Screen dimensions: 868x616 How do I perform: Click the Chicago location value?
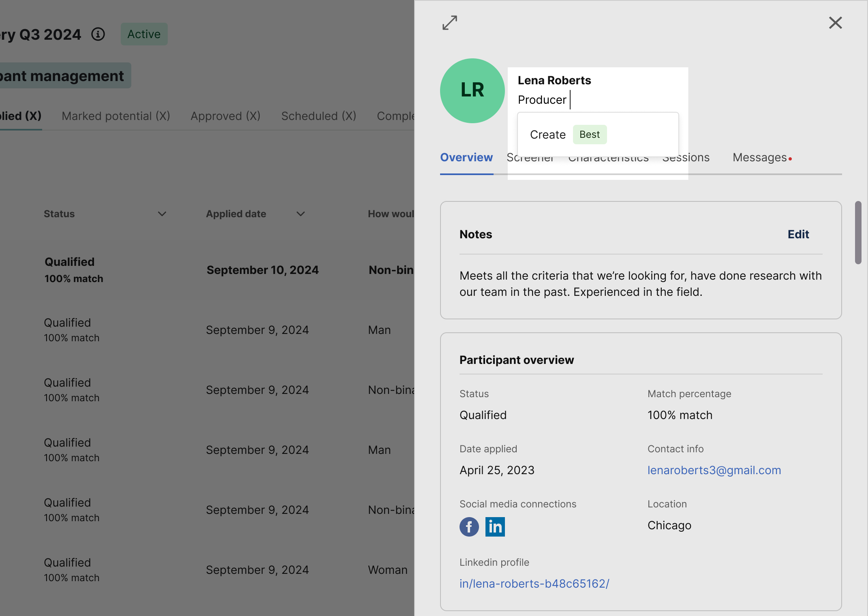[669, 525]
